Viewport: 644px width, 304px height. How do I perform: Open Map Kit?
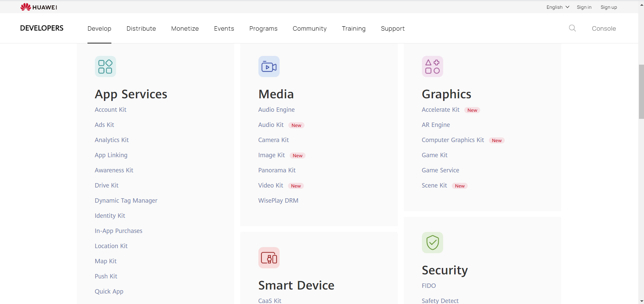(106, 261)
